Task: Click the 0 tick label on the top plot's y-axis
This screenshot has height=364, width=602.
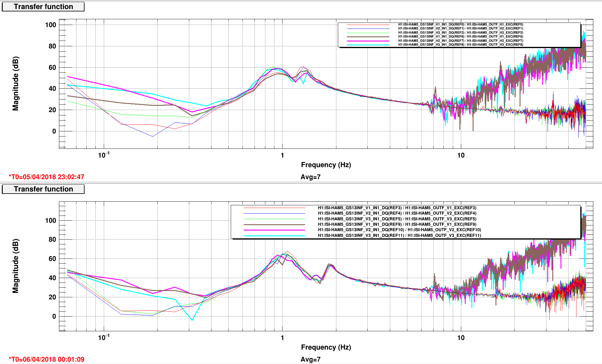Action: point(54,131)
